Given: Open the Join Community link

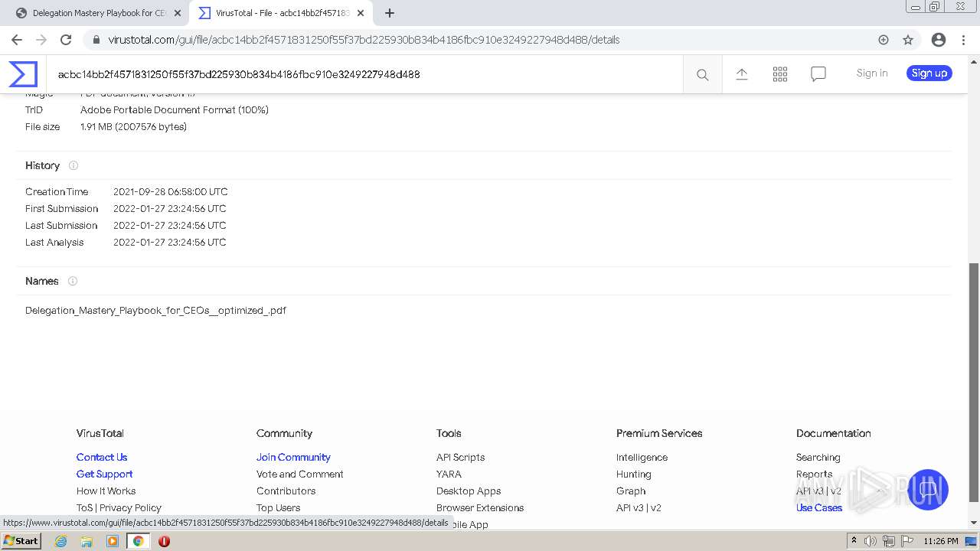Looking at the screenshot, I should pyautogui.click(x=293, y=457).
